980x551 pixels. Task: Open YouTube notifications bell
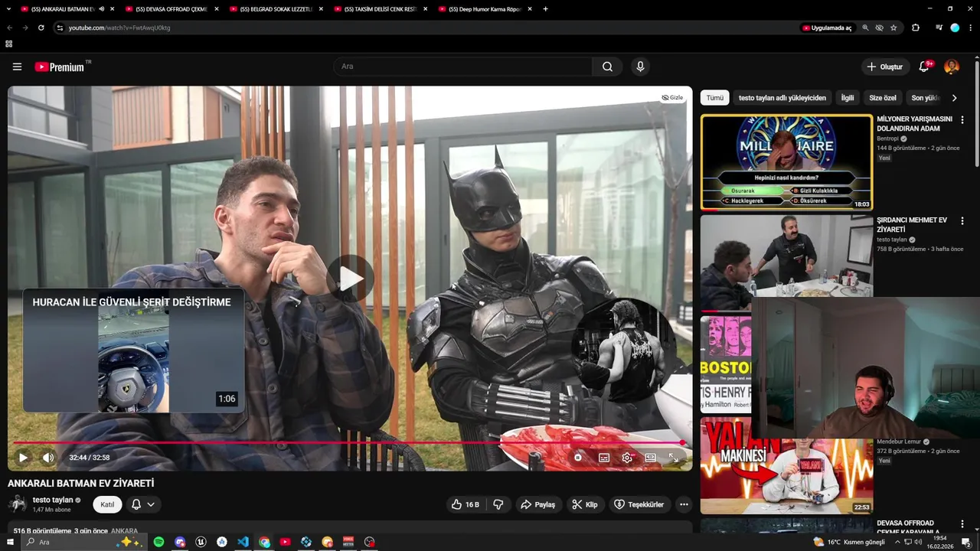pos(924,67)
